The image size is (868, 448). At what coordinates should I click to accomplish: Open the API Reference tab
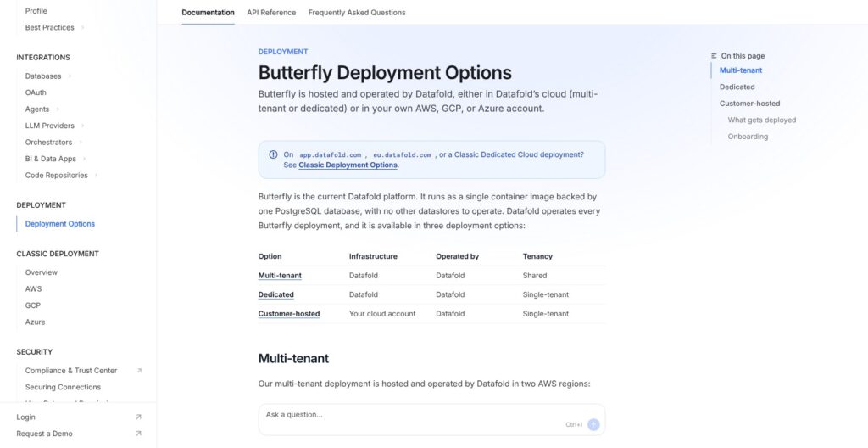pos(271,12)
